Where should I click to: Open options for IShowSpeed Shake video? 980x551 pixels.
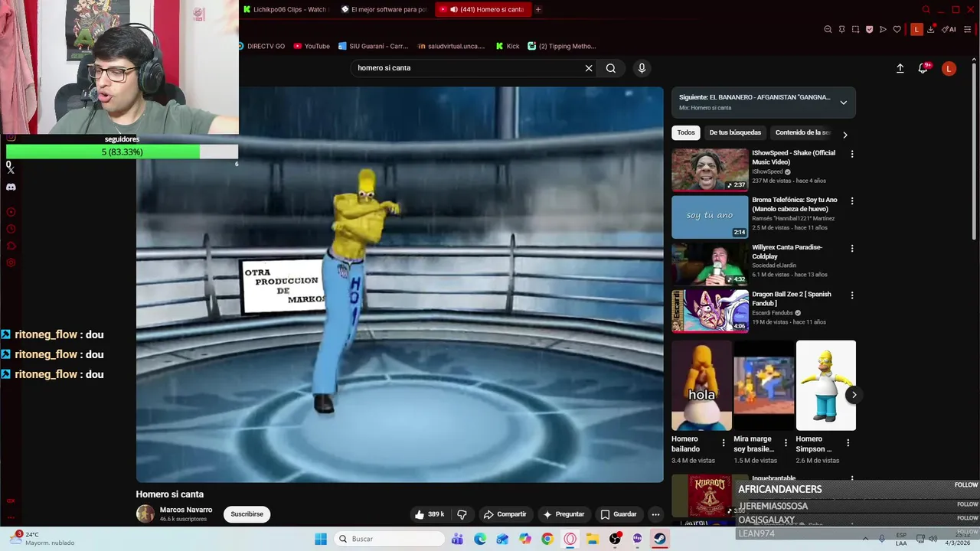(852, 154)
